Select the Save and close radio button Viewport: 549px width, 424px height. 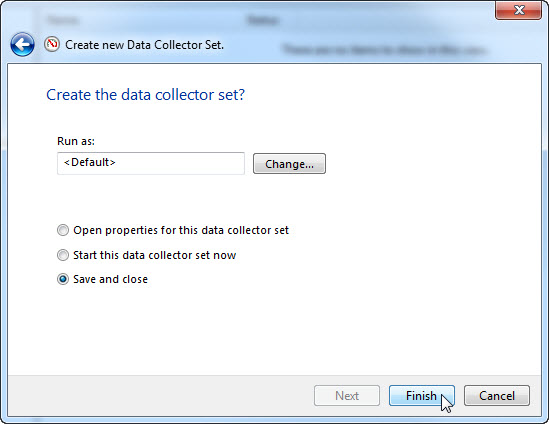point(63,279)
